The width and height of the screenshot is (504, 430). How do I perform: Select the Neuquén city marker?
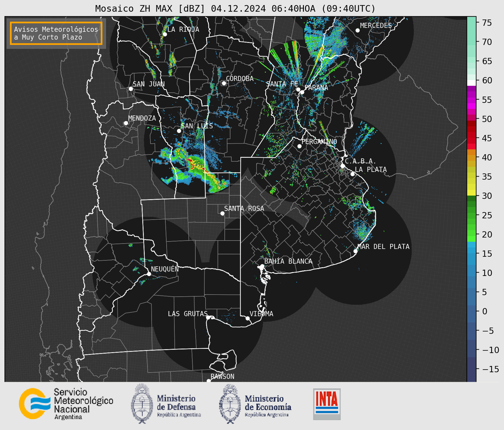tap(149, 274)
